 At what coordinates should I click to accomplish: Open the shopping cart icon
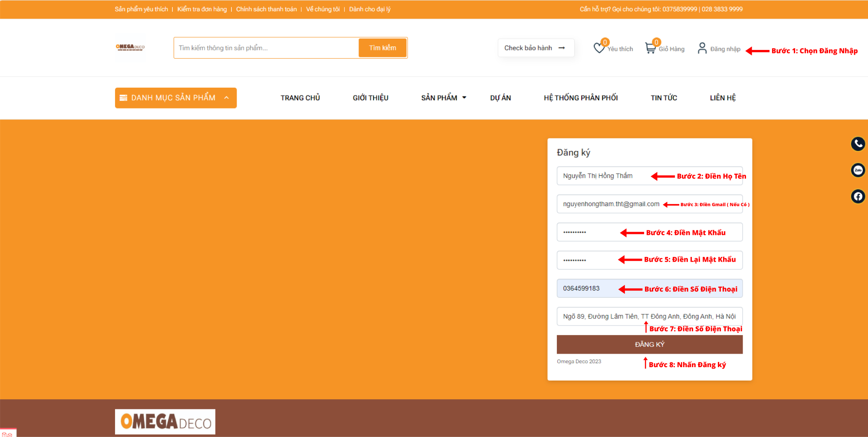pyautogui.click(x=651, y=48)
